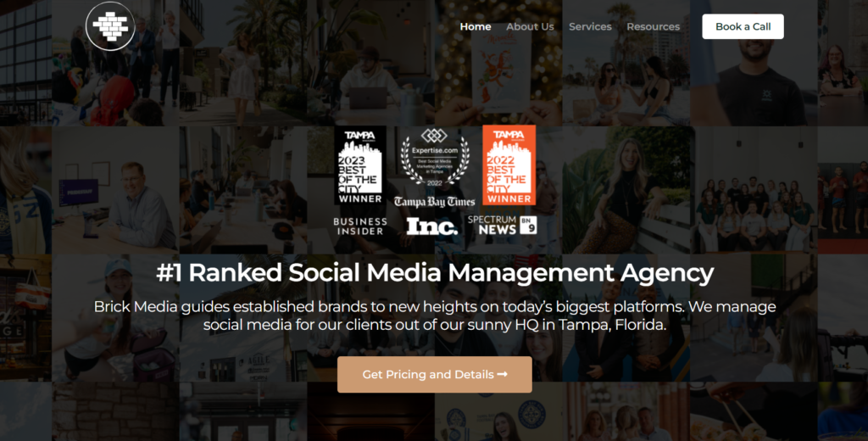
Task: Click the Brick Media brick-wall logo
Action: [110, 26]
